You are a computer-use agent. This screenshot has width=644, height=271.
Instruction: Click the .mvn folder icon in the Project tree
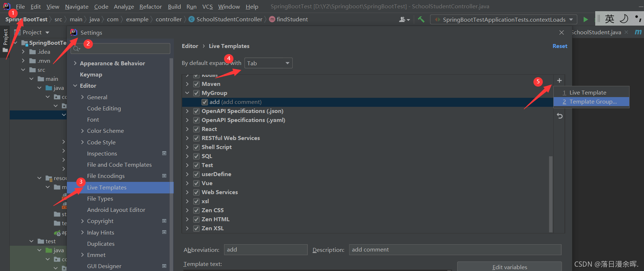[33, 61]
